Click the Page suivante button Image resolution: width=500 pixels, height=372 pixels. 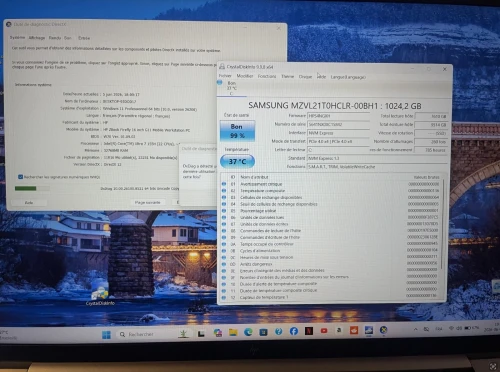147,202
